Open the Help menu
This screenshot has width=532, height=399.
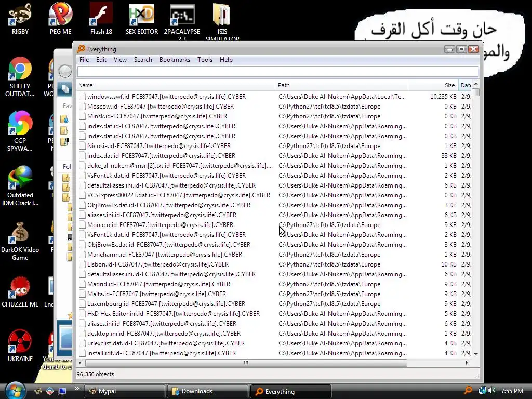226,60
